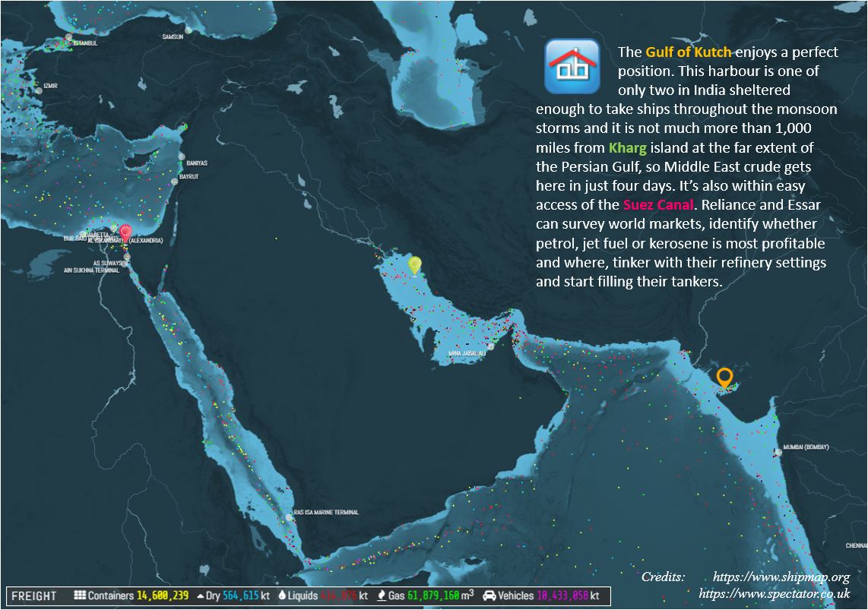
Task: Click the FREIGHT label in bottom bar
Action: click(34, 596)
